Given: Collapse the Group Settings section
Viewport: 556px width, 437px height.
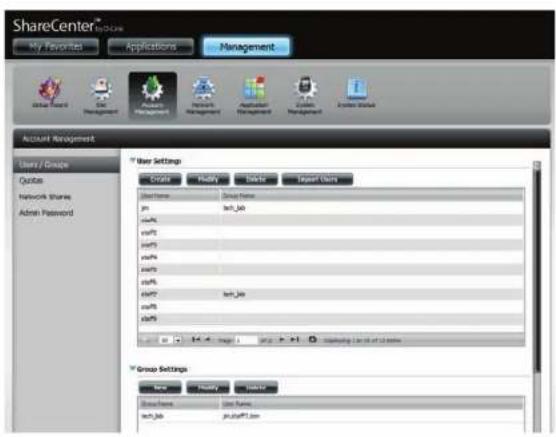Looking at the screenshot, I should coord(133,369).
